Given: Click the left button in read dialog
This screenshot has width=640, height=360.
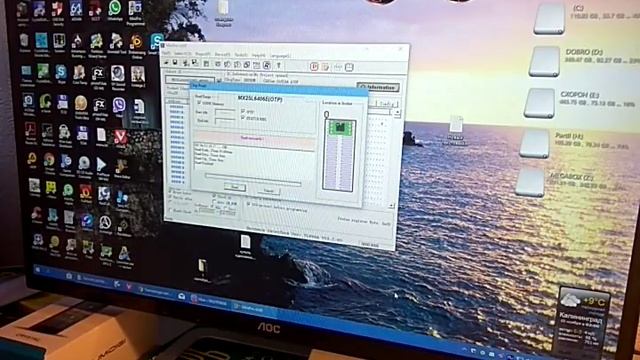Looking at the screenshot, I should click(235, 187).
